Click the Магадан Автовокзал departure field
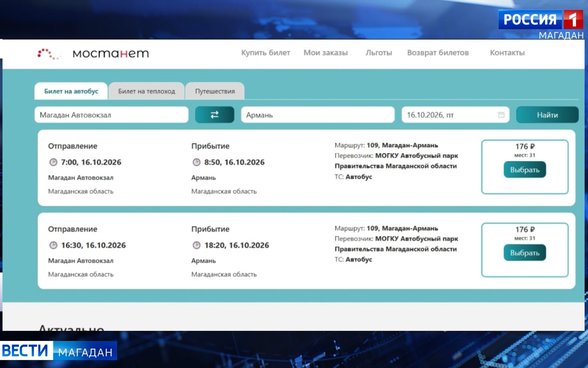The width and height of the screenshot is (588, 368). coord(111,115)
